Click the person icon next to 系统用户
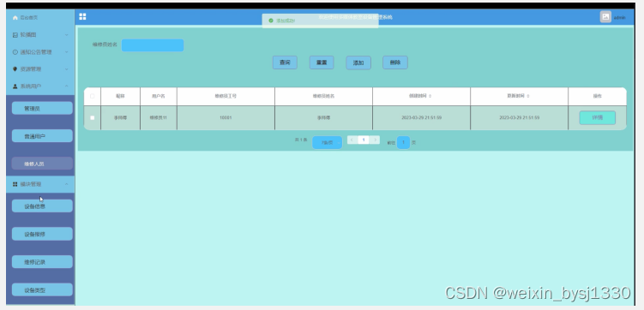The image size is (644, 310). 15,86
